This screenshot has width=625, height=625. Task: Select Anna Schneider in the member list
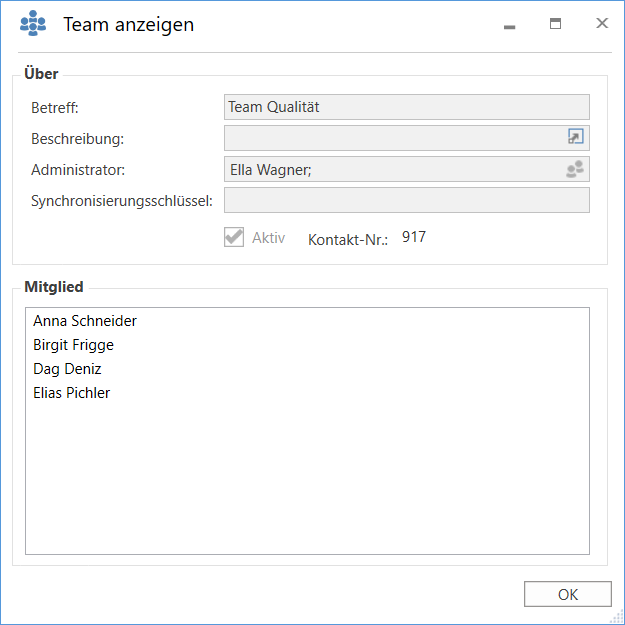tap(85, 321)
